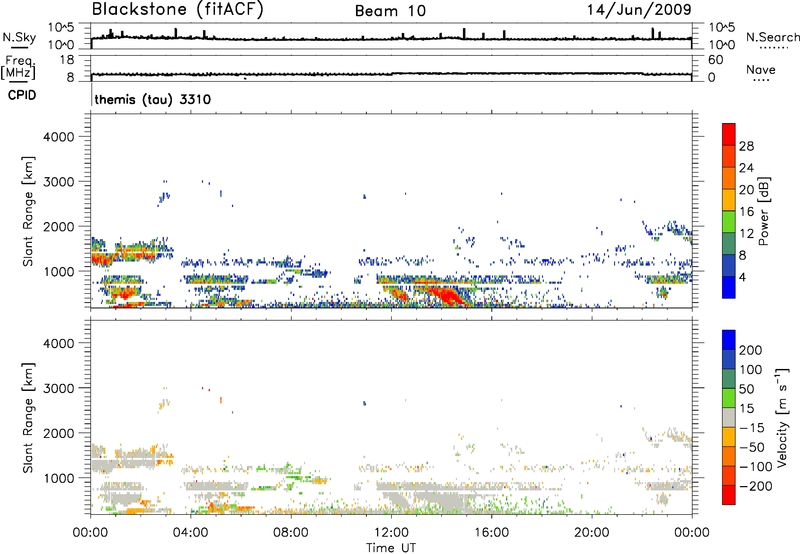800x554 pixels.
Task: Click the '-50' label on the velocity scale
Action: 752,447
